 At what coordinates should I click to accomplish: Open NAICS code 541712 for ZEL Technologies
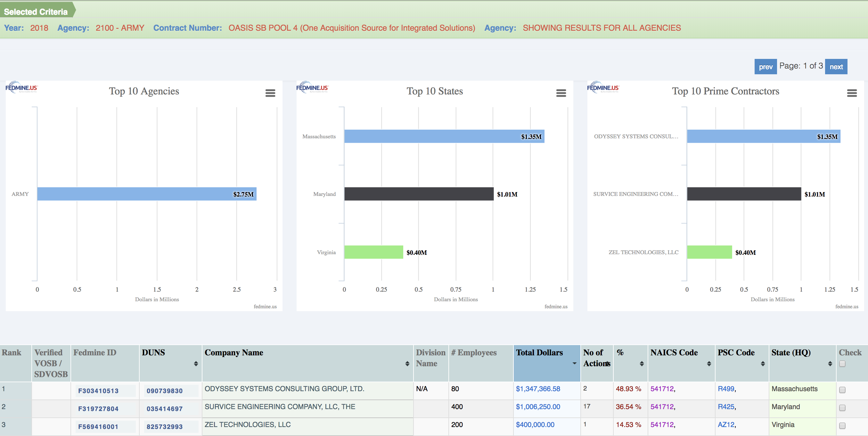(662, 424)
